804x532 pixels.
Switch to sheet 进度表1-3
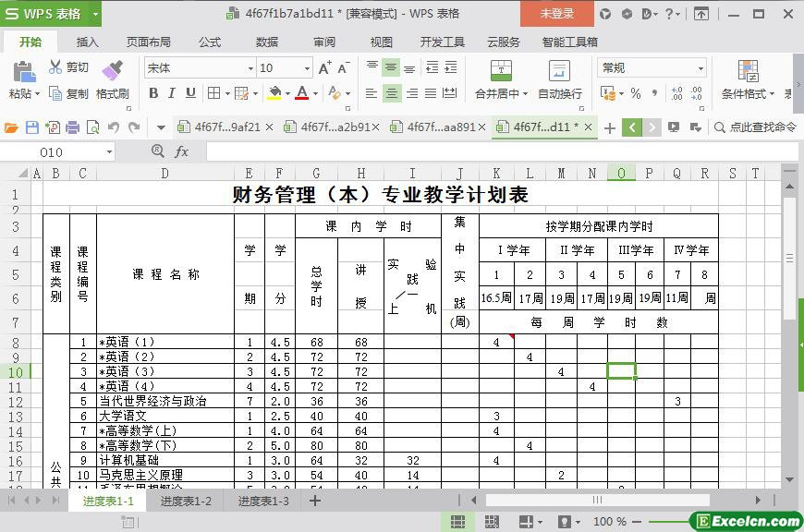(x=263, y=501)
